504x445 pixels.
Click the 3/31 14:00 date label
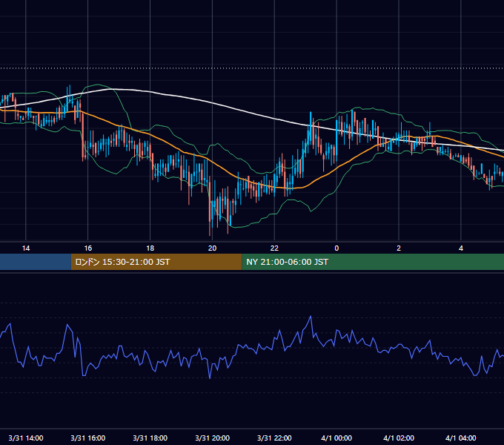pos(26,438)
